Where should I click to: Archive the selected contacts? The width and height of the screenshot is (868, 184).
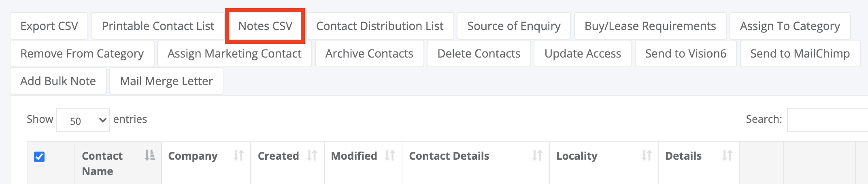(x=369, y=54)
